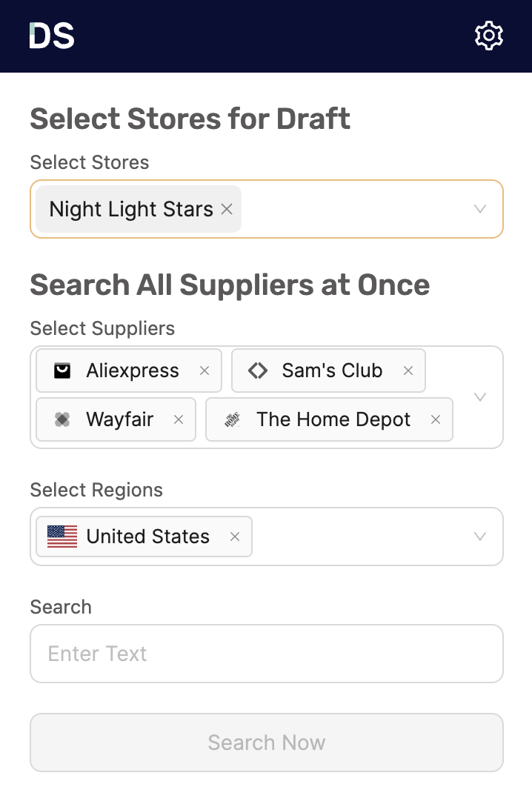This screenshot has width=532, height=787.
Task: Open settings via the gear icon
Action: coord(489,35)
